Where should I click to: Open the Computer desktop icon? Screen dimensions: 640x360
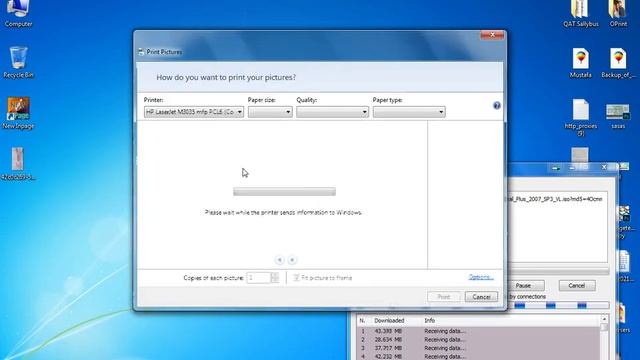[18, 13]
